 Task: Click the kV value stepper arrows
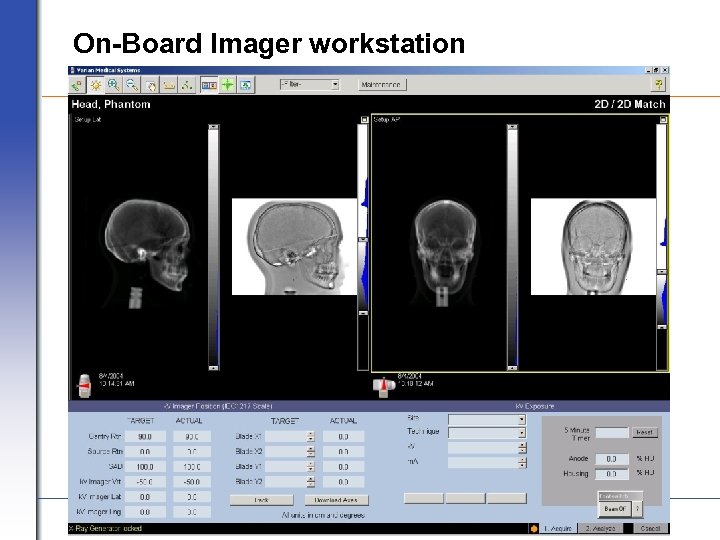[522, 448]
